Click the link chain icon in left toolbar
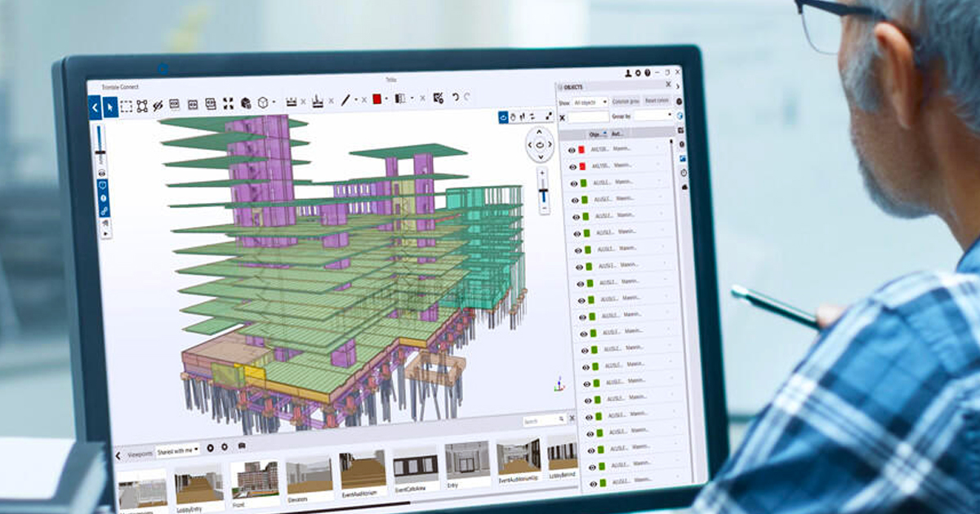 [x=105, y=210]
